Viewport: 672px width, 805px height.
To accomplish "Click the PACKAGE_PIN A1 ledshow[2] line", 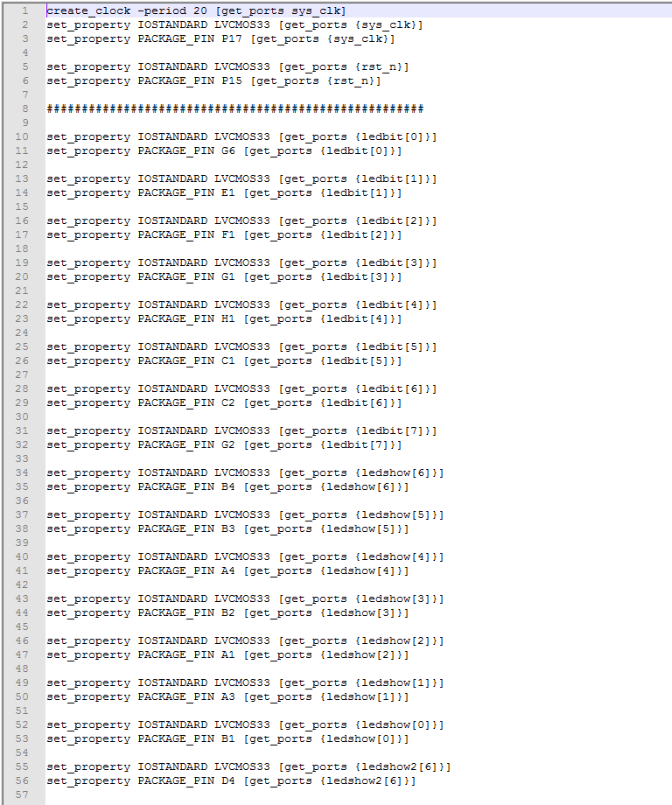I will [227, 655].
